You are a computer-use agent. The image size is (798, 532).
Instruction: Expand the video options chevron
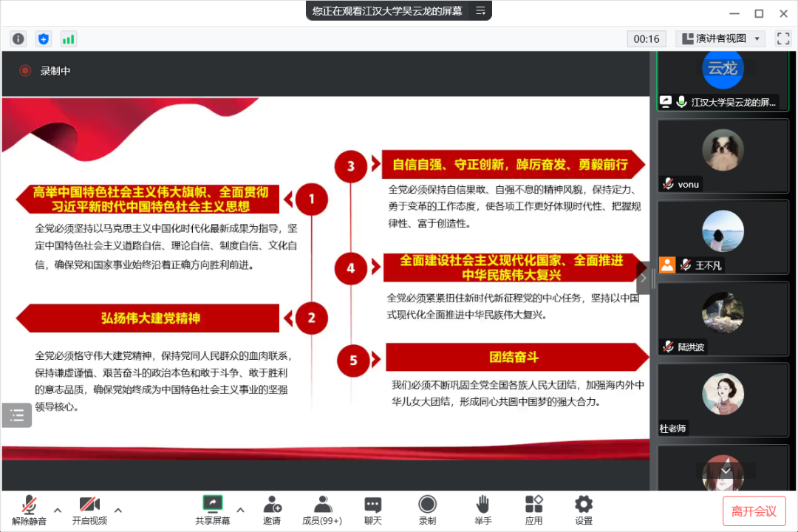coord(118,510)
